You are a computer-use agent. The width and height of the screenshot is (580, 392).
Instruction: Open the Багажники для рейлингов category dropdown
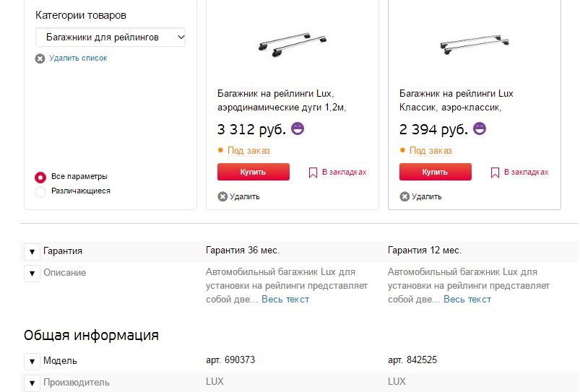coord(111,38)
